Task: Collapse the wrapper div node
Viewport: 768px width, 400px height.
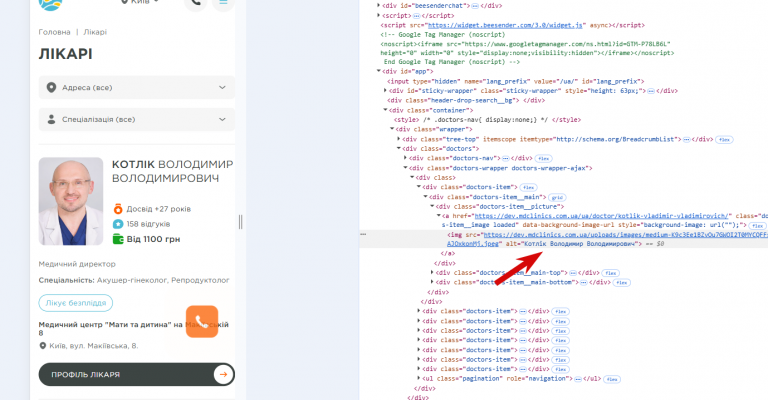Action: [x=392, y=129]
